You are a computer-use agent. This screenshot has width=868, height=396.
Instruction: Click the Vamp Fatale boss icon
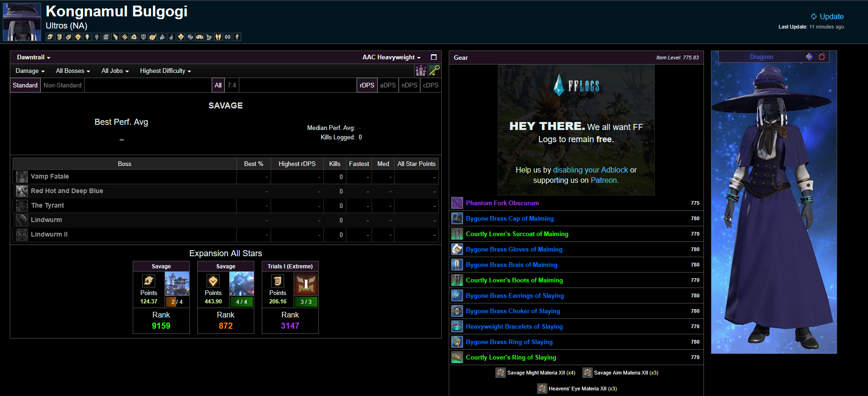click(22, 177)
